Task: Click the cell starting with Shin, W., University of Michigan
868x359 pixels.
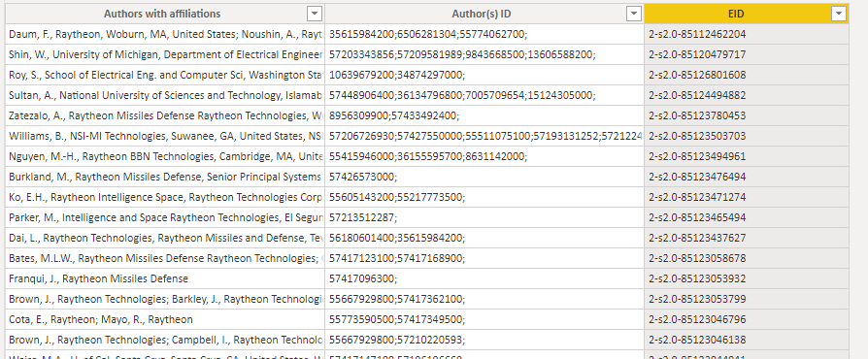Action: (165, 54)
